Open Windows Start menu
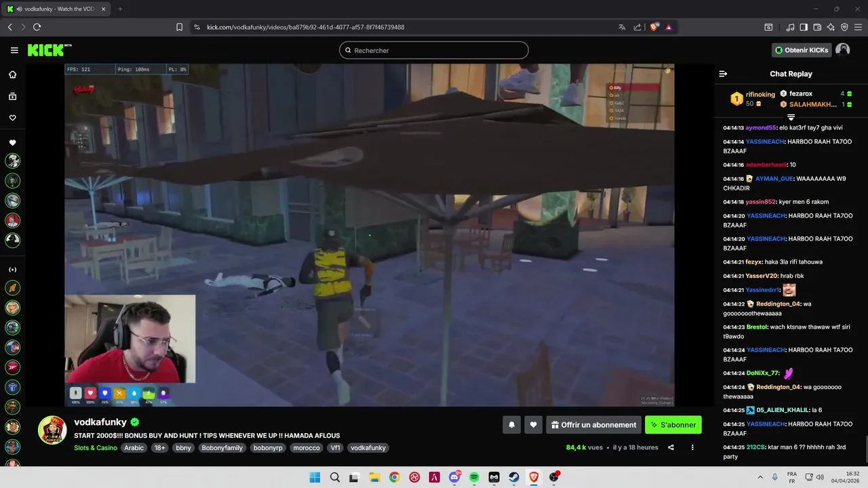Viewport: 868px width, 488px height. click(x=315, y=477)
